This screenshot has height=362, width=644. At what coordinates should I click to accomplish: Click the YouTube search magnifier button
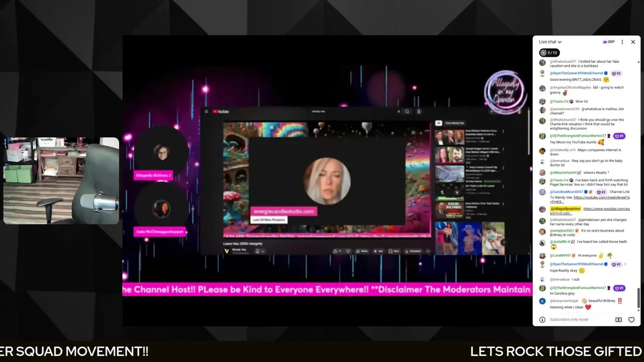click(407, 111)
